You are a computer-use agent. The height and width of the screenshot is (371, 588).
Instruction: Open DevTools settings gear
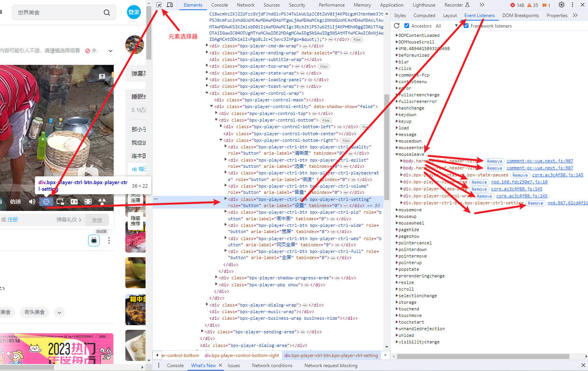tap(561, 5)
